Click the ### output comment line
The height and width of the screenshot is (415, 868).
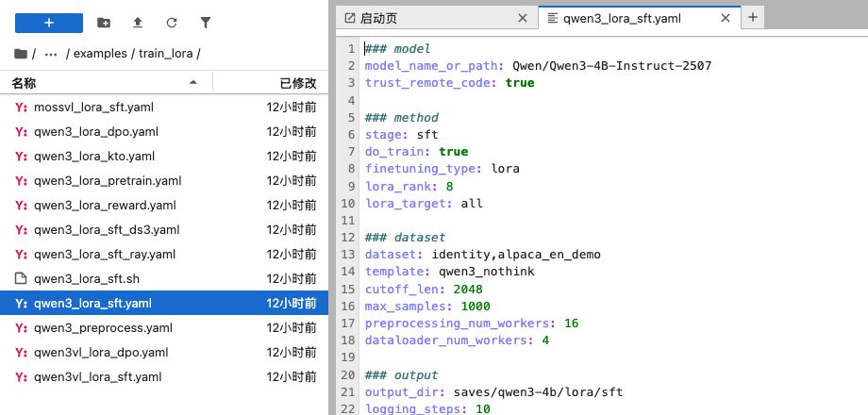pyautogui.click(x=401, y=375)
